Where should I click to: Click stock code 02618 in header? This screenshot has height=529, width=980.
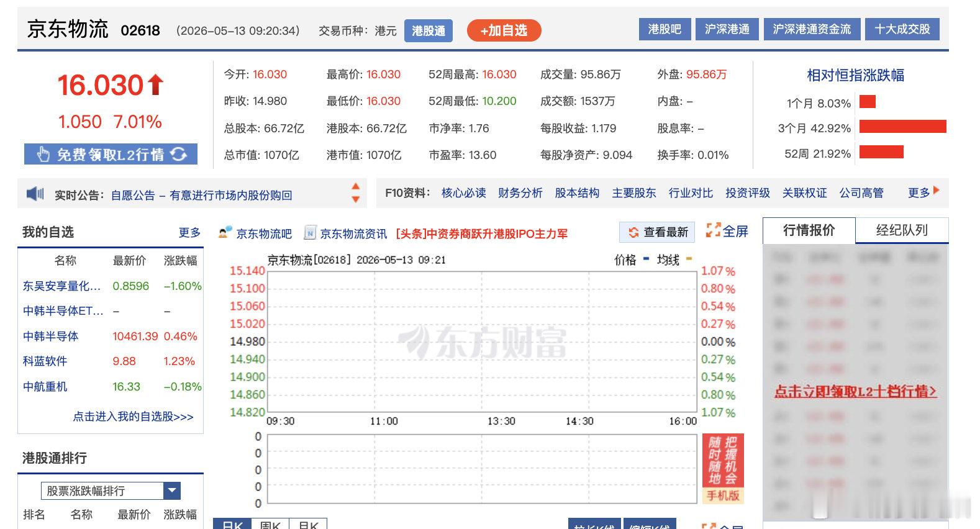click(140, 30)
